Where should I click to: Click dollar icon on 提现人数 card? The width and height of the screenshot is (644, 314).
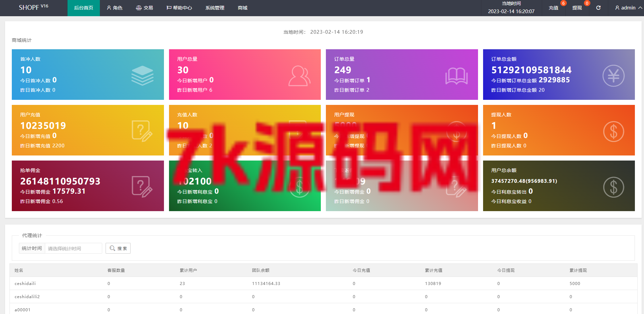pyautogui.click(x=613, y=131)
